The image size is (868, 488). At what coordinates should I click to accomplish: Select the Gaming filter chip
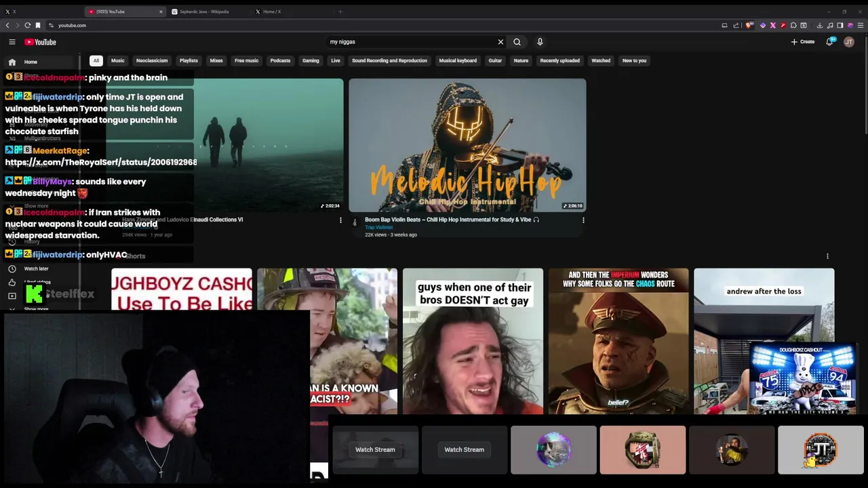point(311,60)
